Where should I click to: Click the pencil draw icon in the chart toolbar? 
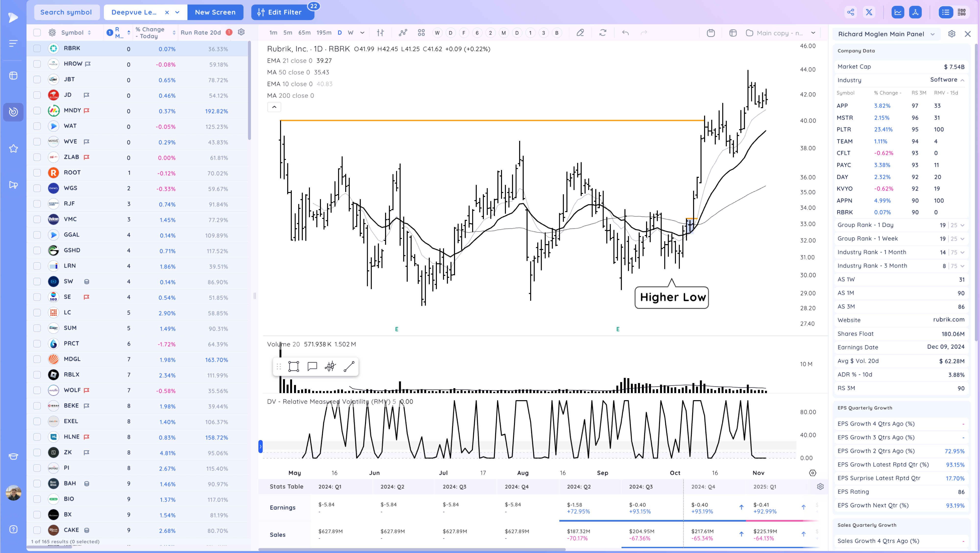(x=580, y=33)
